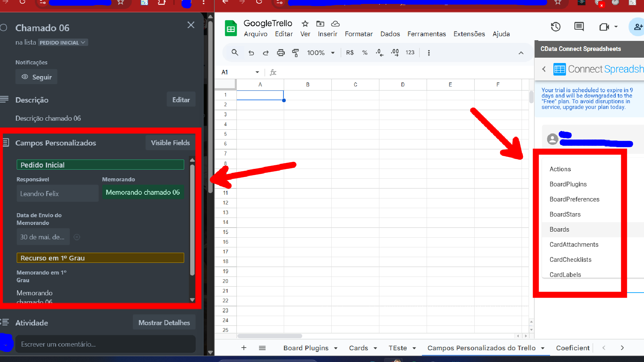Switch to the TEste sheet tab
Viewport: 644px width, 362px height.
coord(397,348)
